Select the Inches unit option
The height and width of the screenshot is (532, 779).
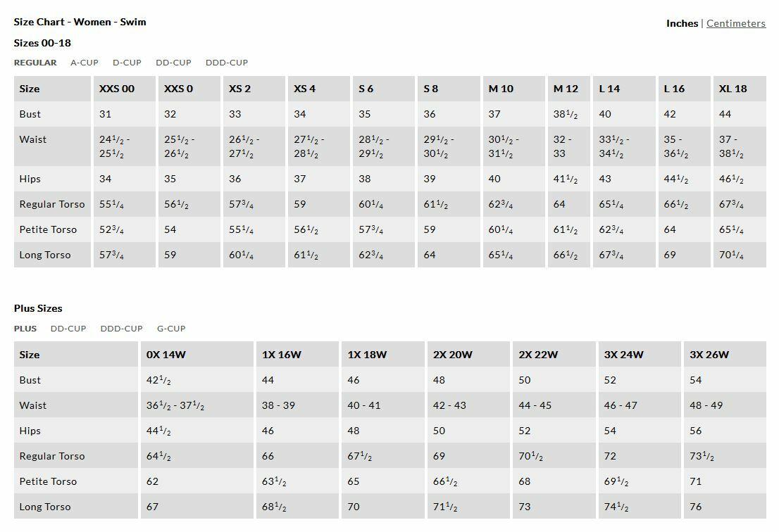[x=682, y=23]
